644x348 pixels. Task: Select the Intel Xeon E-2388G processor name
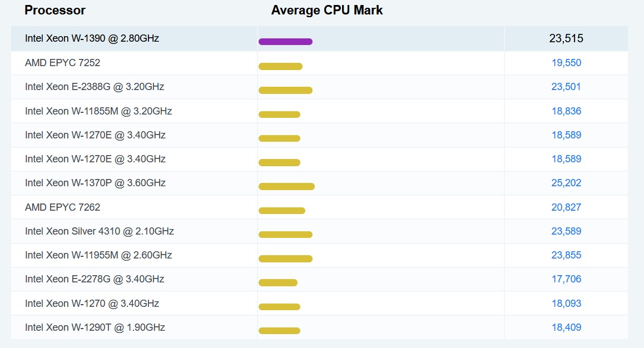pyautogui.click(x=95, y=87)
